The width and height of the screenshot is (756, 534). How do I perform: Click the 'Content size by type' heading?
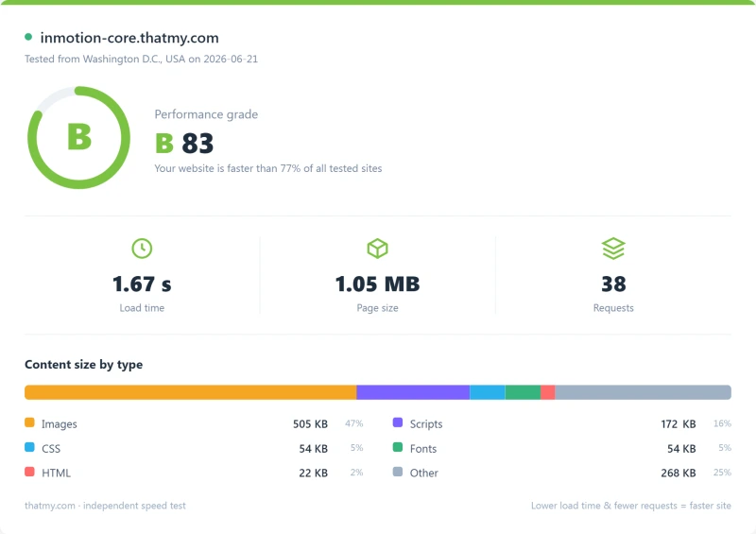83,365
